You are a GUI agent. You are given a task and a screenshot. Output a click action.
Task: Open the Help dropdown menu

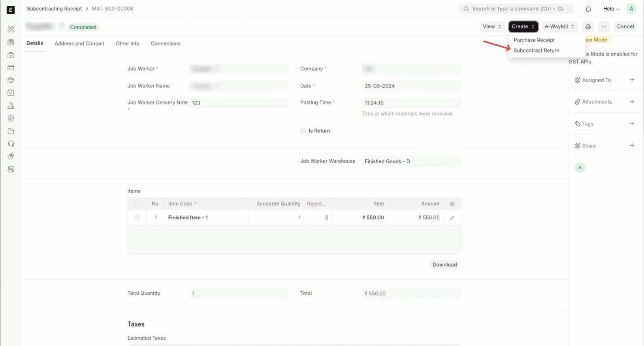point(611,9)
